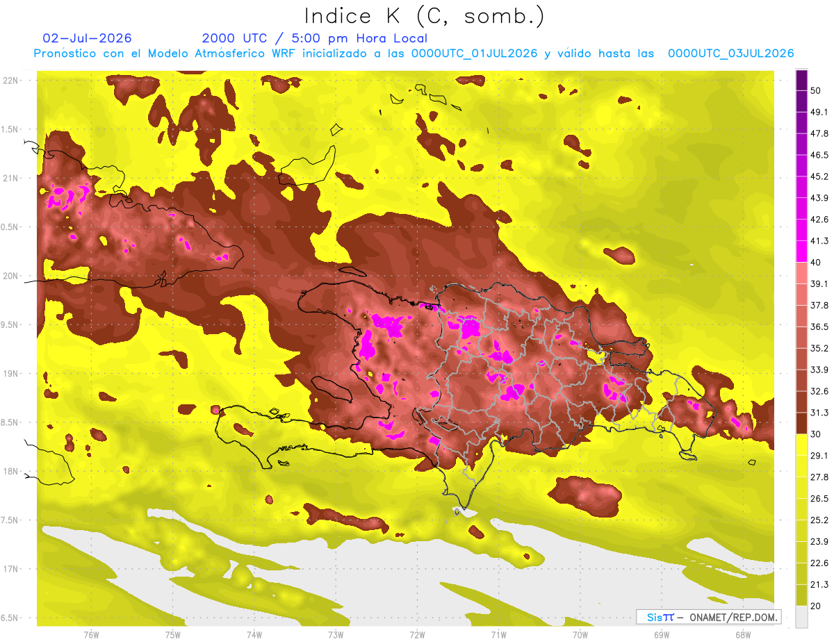Click the longitude axis label "73W"
The width and height of the screenshot is (834, 644).
point(336,634)
